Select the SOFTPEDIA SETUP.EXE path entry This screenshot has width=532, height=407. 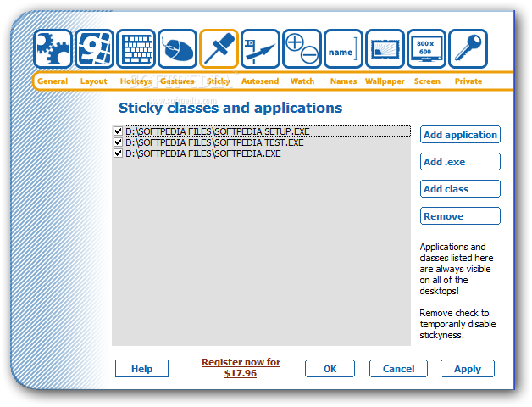[x=268, y=131]
